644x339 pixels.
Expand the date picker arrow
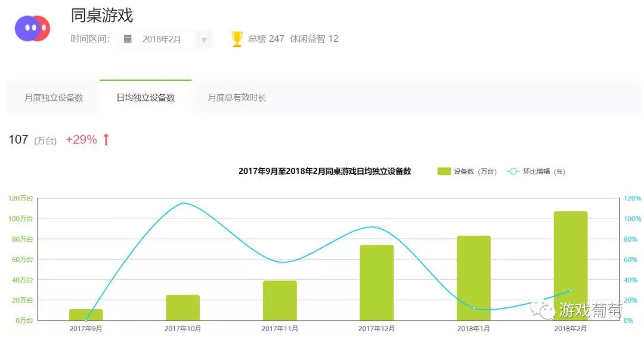(204, 40)
